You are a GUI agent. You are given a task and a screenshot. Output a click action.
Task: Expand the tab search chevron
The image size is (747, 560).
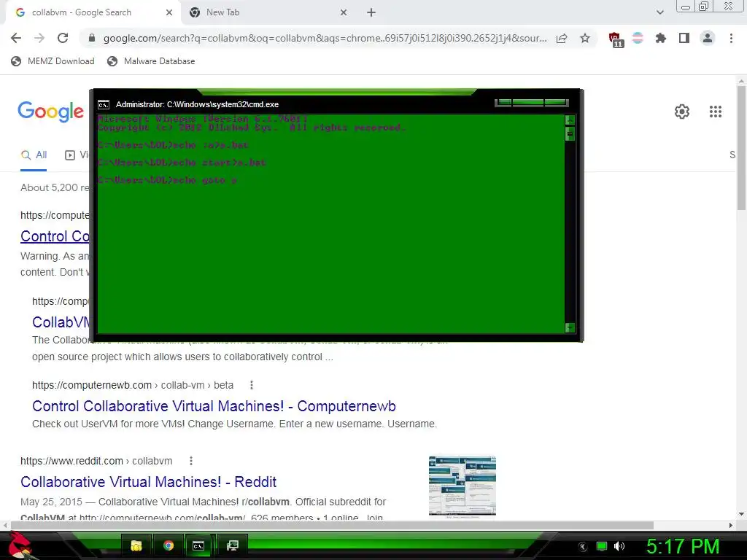pyautogui.click(x=659, y=12)
